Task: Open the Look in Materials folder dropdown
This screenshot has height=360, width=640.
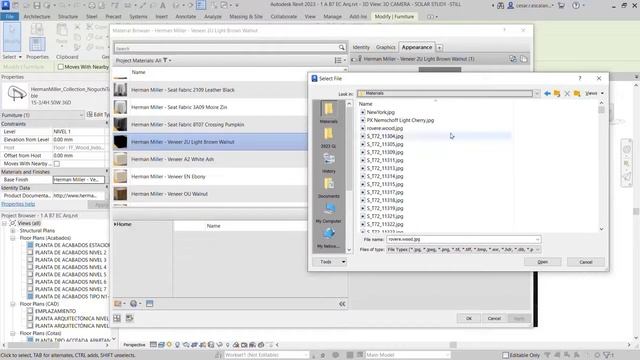Action: coord(536,93)
